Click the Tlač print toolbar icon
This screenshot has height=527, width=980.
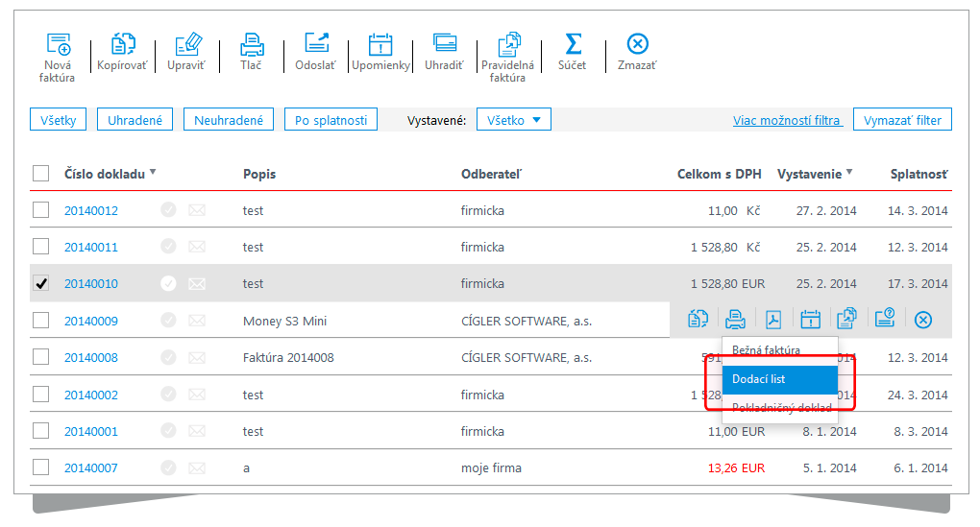tap(252, 45)
